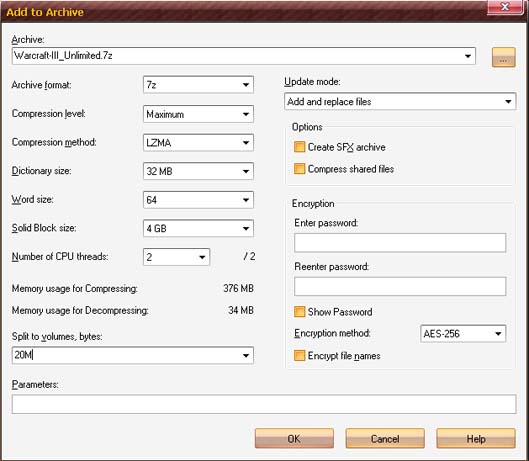Click the Enter password field
The image size is (529, 461).
(400, 242)
